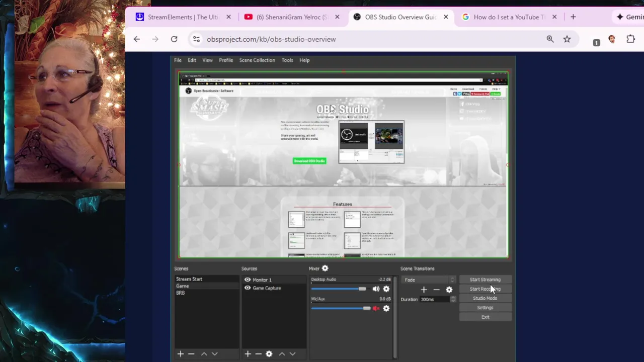Click the OBS preview thumbnail inside webpage screenshot
644x362 pixels.
point(371,142)
